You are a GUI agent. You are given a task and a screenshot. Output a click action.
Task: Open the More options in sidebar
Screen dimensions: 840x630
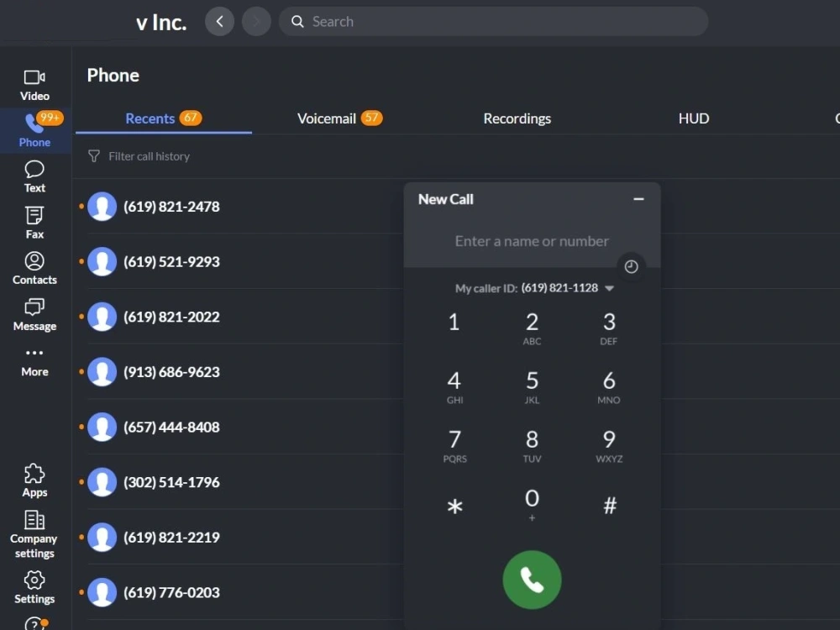tap(34, 362)
